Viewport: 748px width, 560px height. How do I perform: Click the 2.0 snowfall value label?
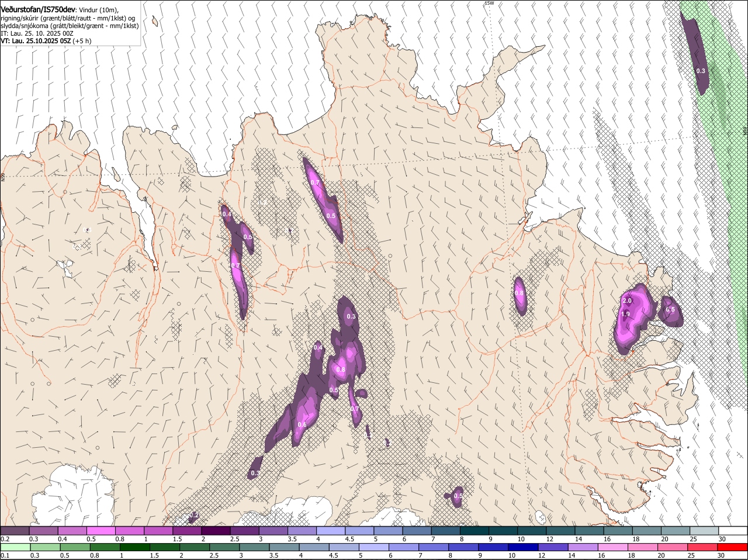click(x=628, y=300)
